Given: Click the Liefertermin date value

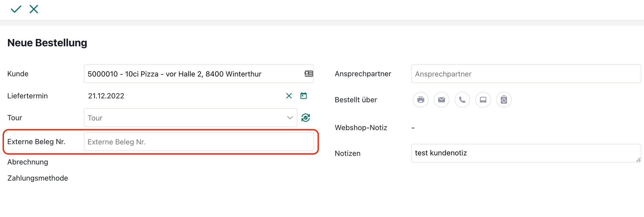Looking at the screenshot, I should coord(106,96).
